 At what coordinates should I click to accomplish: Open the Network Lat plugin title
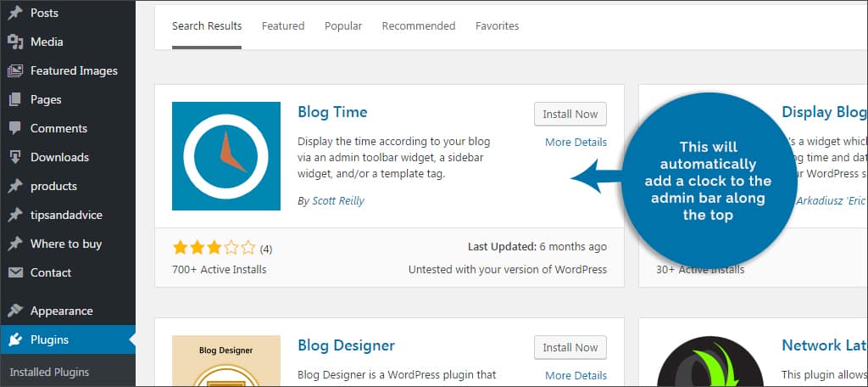coord(824,345)
